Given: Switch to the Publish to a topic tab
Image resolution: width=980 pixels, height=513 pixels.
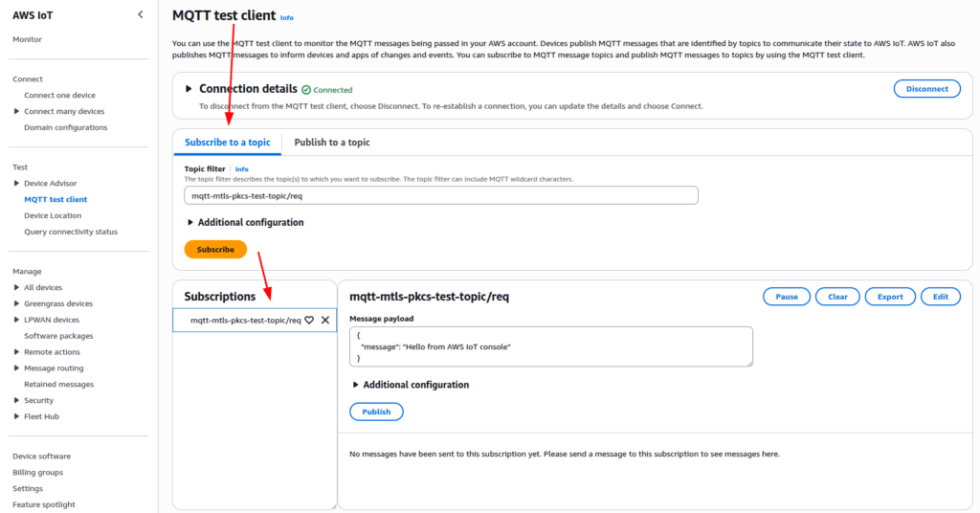Looking at the screenshot, I should pos(332,143).
